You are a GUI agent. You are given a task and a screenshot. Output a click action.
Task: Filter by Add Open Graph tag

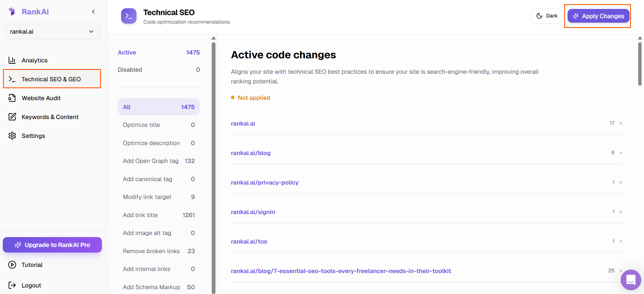pyautogui.click(x=159, y=161)
